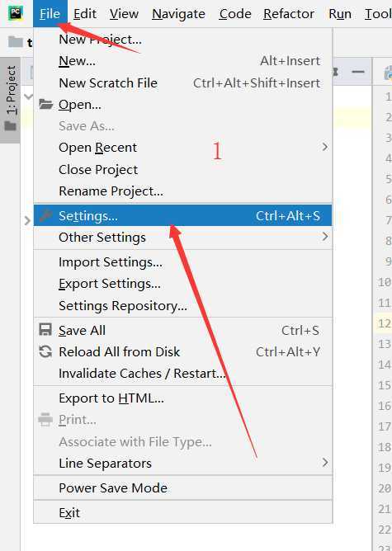Open the Refactor menu

coord(289,14)
